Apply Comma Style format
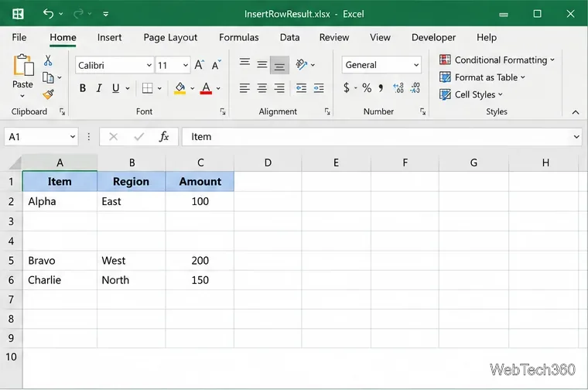This screenshot has width=588, height=390. coord(381,88)
